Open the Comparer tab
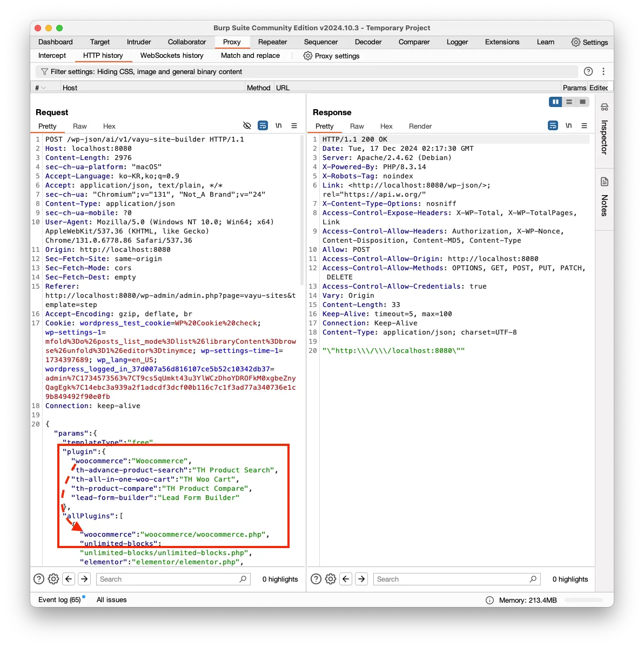This screenshot has width=644, height=647. 414,42
